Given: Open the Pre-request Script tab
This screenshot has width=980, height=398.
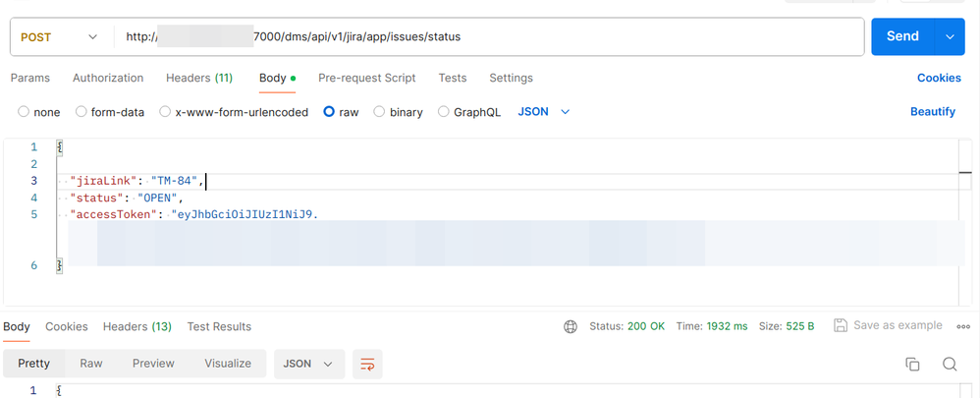Looking at the screenshot, I should tap(367, 79).
